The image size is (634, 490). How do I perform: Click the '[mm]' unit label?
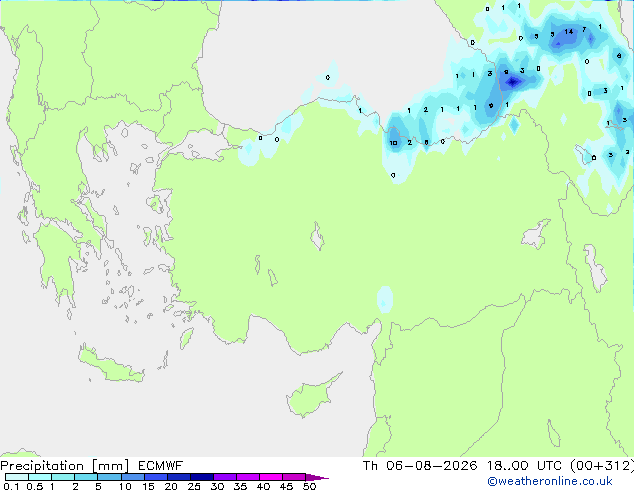(x=110, y=466)
